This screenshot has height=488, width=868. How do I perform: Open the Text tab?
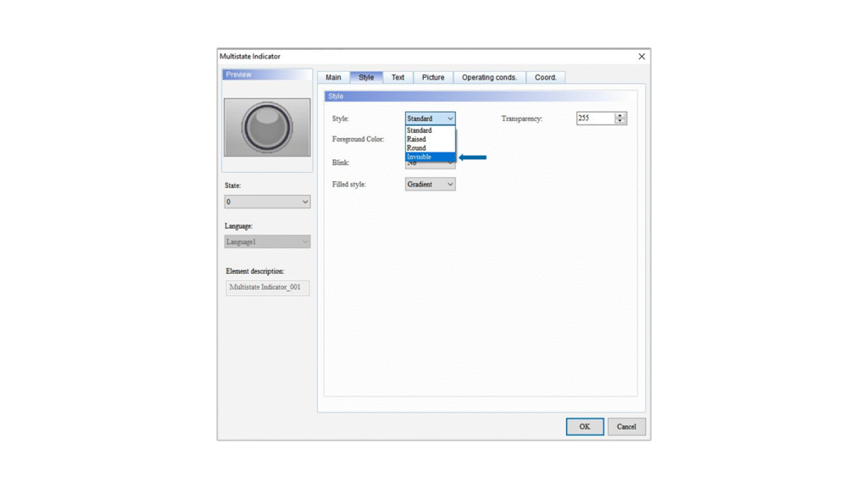pyautogui.click(x=398, y=77)
